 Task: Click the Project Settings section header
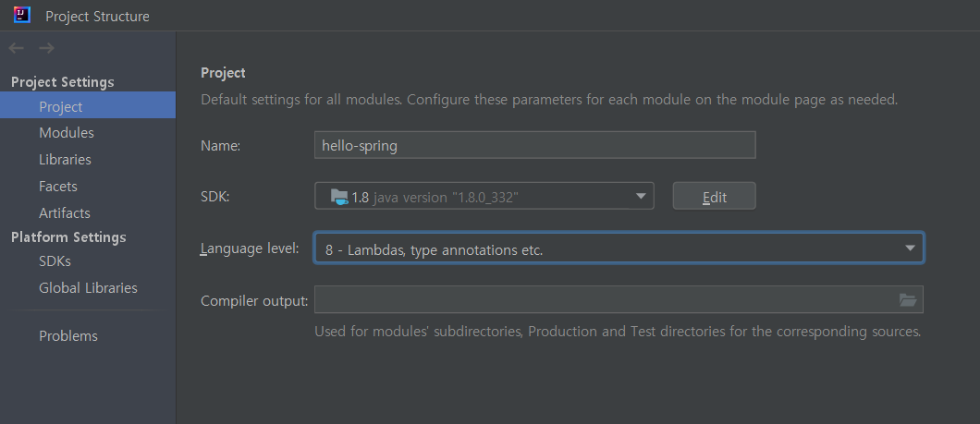pyautogui.click(x=63, y=82)
